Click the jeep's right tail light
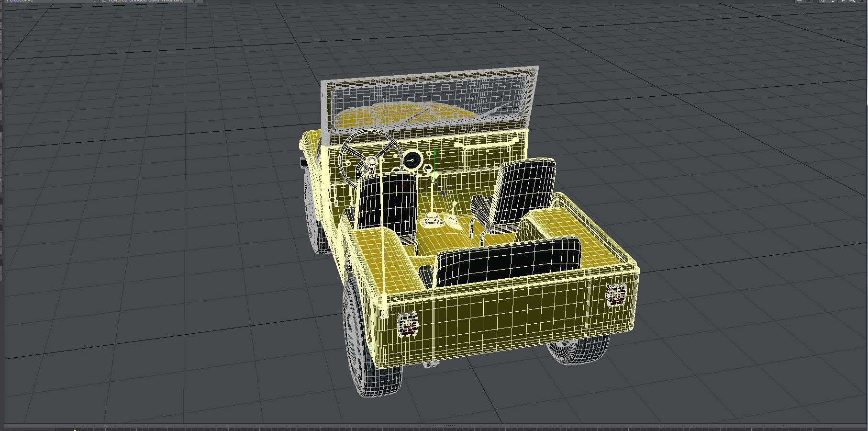The image size is (868, 431). pyautogui.click(x=616, y=295)
